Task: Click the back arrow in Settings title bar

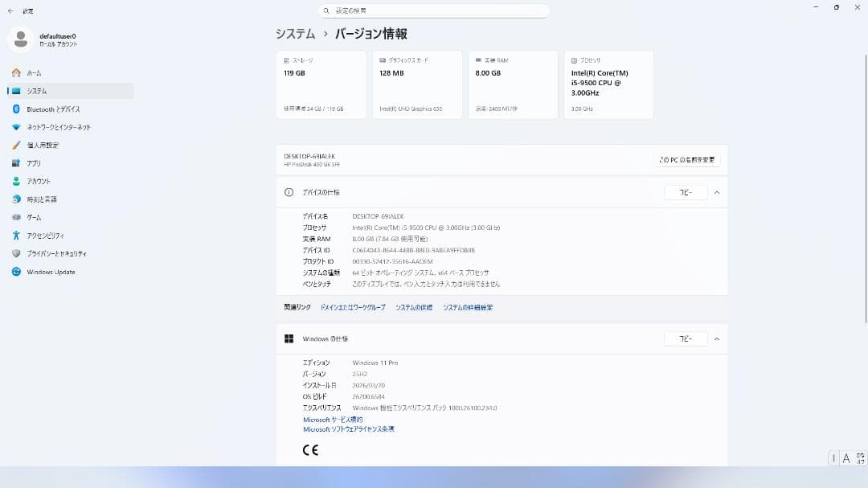Action: 10,10
